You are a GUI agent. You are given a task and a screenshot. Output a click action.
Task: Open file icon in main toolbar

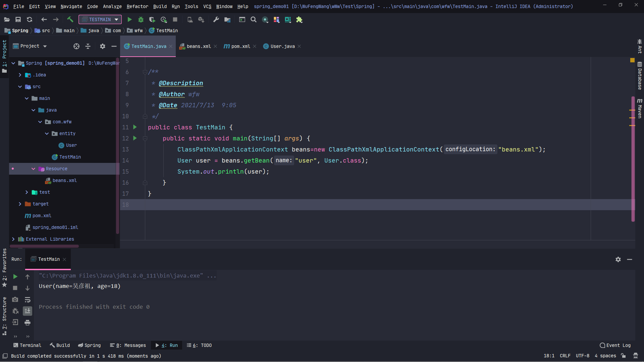point(7,19)
